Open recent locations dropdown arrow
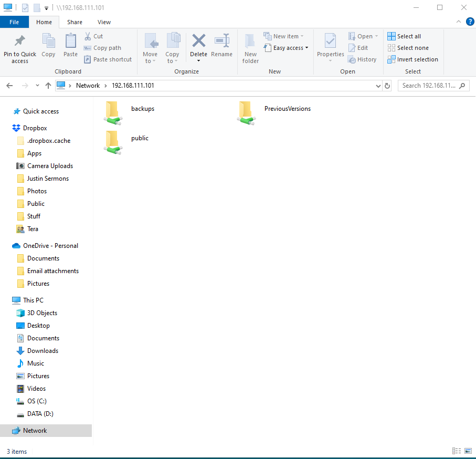476x459 pixels. click(37, 86)
